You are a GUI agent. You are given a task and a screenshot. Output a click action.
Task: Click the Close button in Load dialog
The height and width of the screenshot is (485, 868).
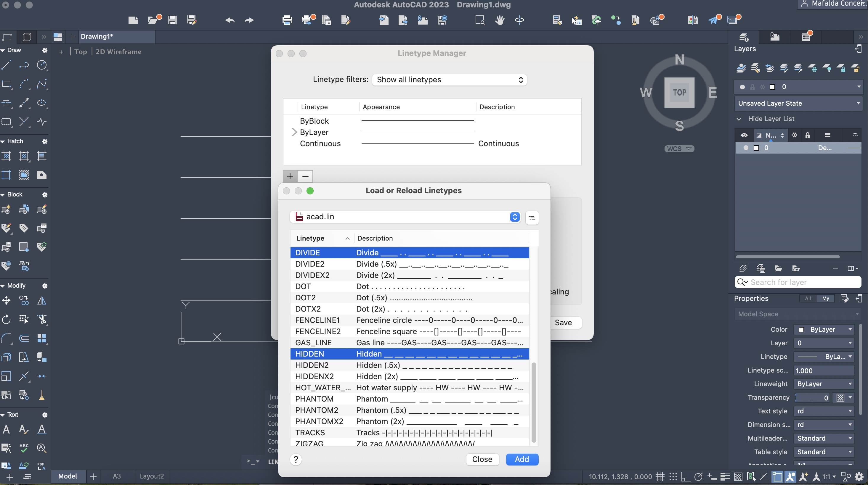point(482,459)
